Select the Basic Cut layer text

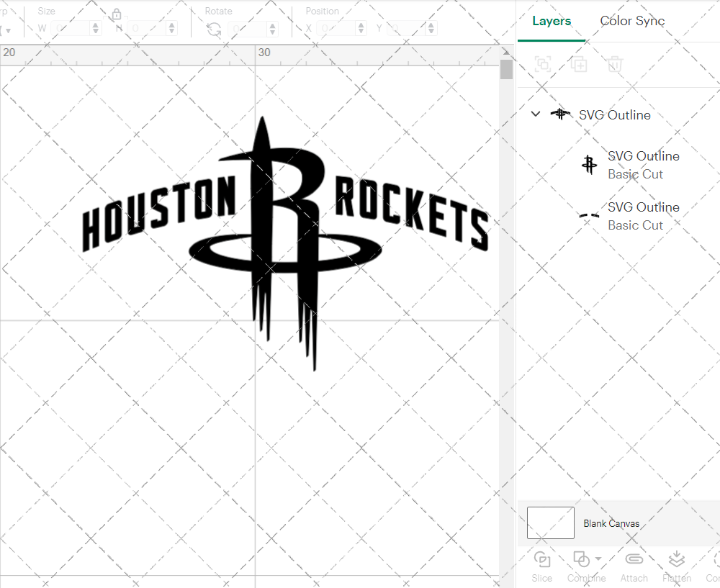(x=636, y=174)
